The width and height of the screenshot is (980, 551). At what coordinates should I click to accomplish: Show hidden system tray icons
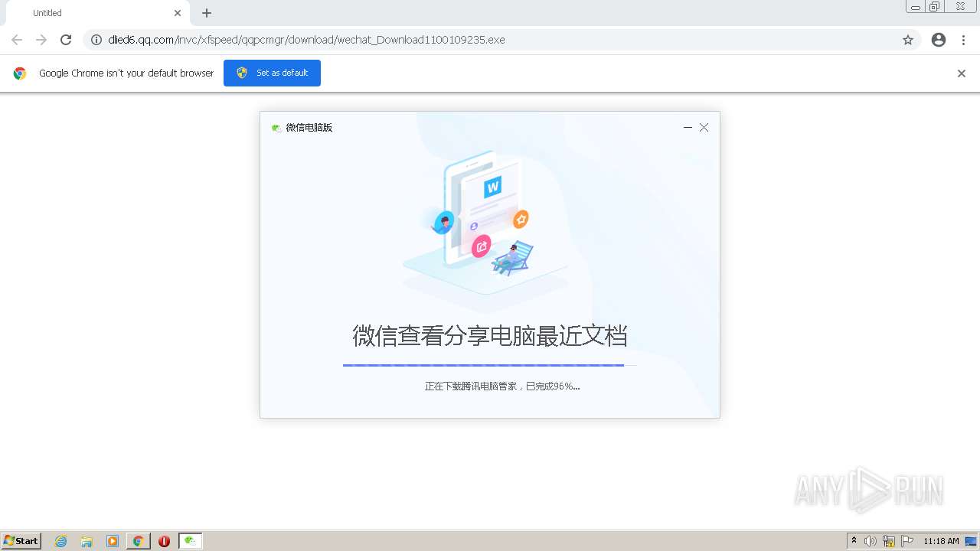(x=854, y=541)
